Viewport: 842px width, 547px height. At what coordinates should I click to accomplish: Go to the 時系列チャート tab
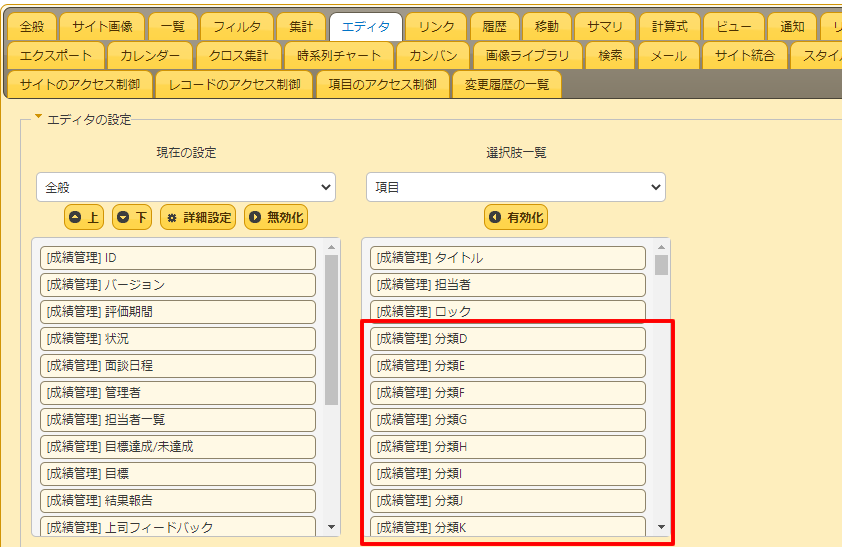click(x=339, y=55)
